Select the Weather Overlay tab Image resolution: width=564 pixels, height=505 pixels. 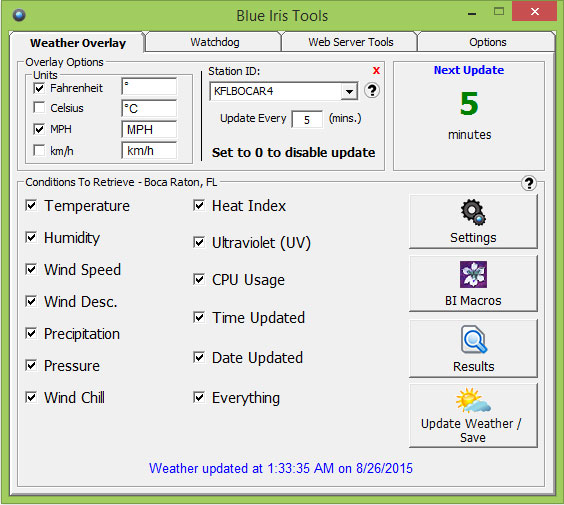(78, 42)
